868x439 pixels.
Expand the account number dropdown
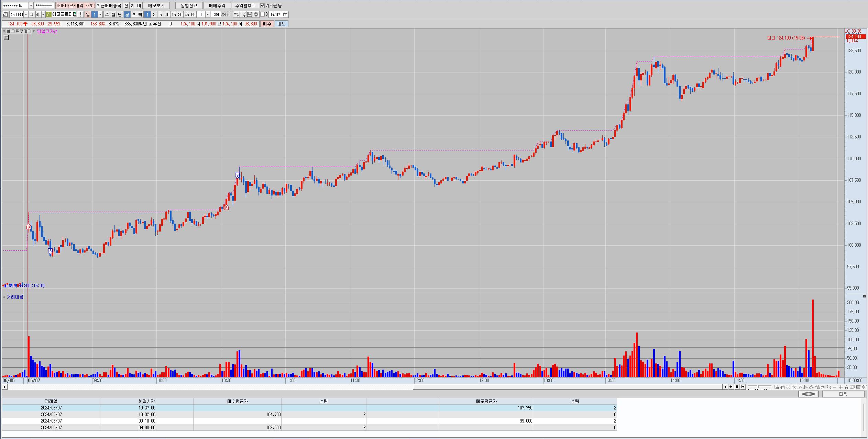click(31, 5)
